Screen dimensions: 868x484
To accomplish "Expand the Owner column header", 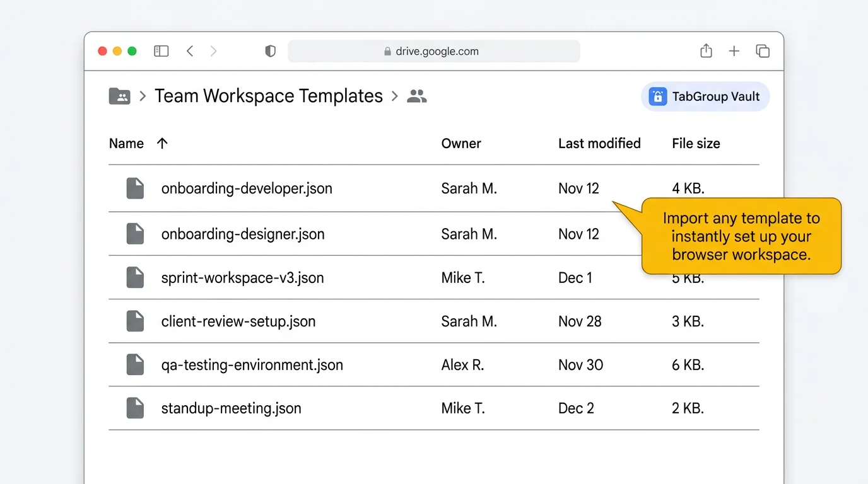I will [x=461, y=143].
